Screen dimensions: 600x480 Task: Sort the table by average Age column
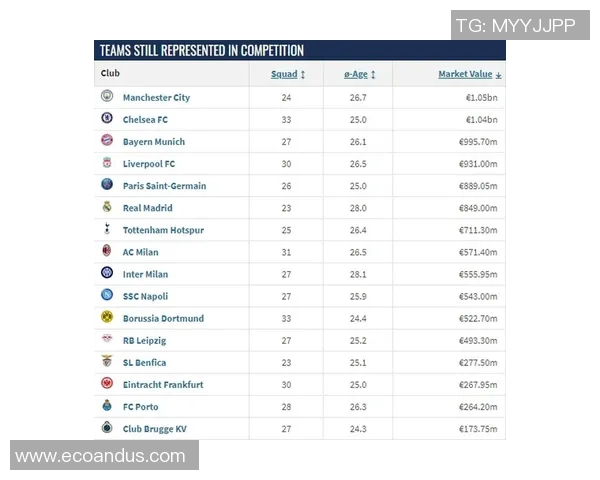pos(359,74)
